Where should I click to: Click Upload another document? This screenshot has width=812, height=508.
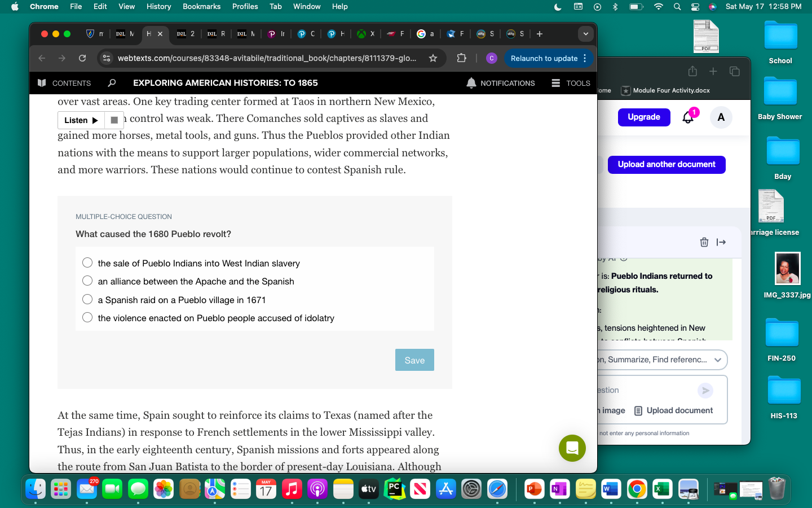667,164
